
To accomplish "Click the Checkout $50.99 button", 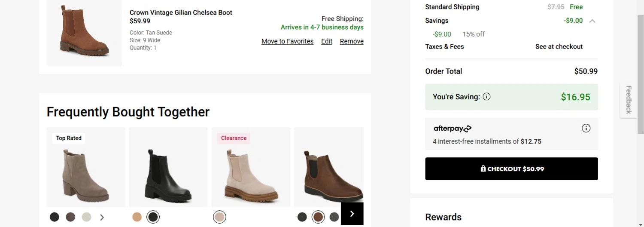I will point(511,169).
